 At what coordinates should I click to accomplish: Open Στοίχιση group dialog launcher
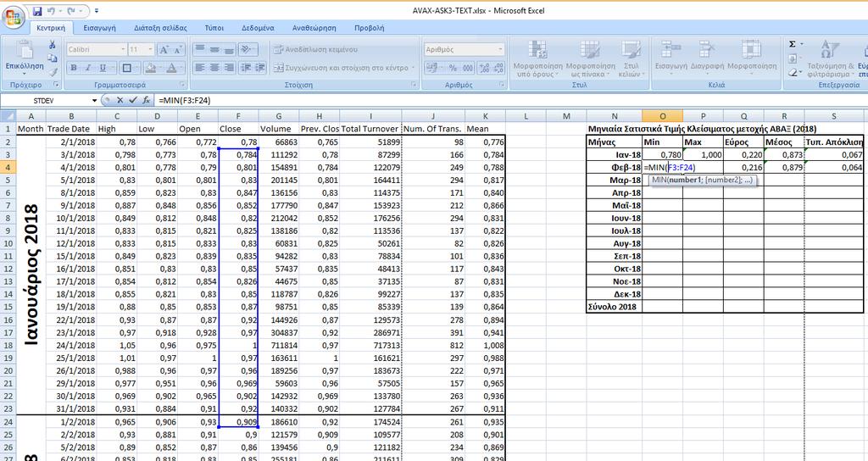[x=414, y=86]
